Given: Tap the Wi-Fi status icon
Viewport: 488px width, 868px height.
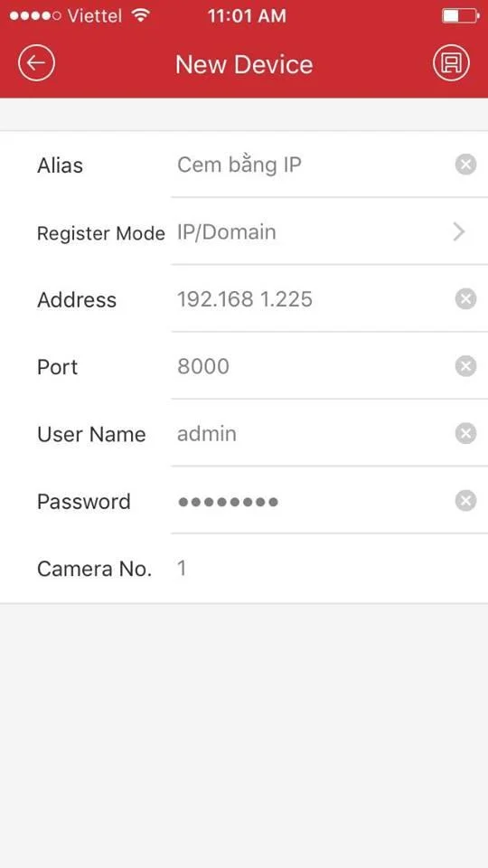Looking at the screenshot, I should 142,15.
